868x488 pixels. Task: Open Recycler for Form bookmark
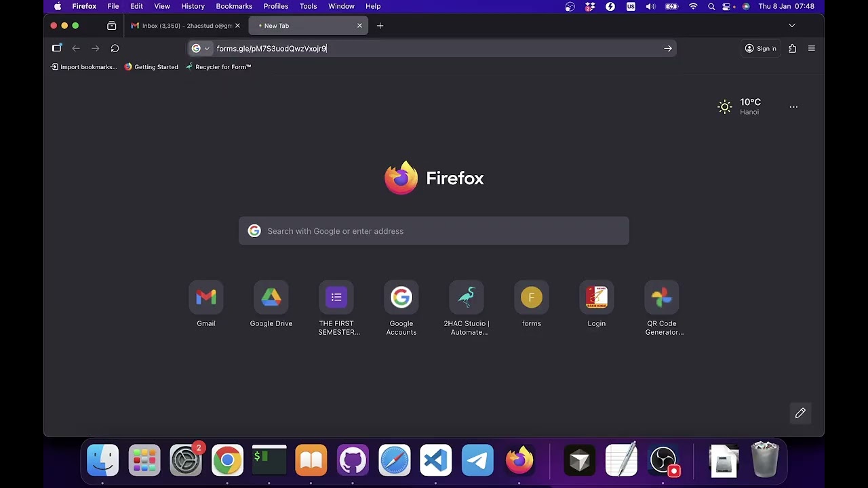(218, 67)
